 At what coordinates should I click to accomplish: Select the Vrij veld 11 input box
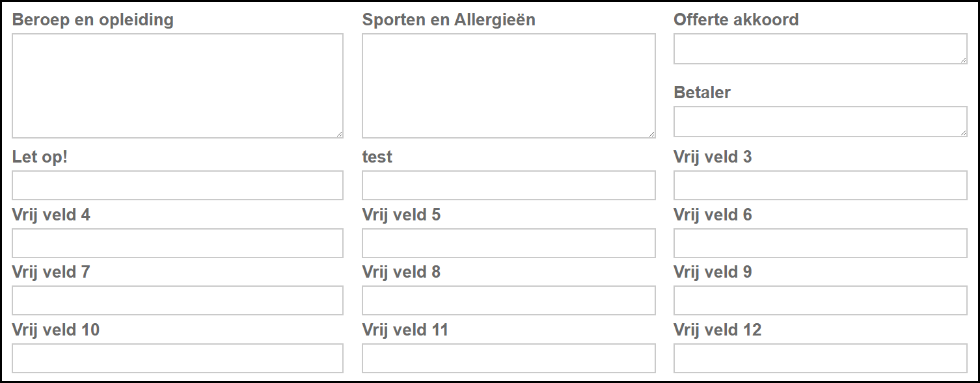(508, 358)
